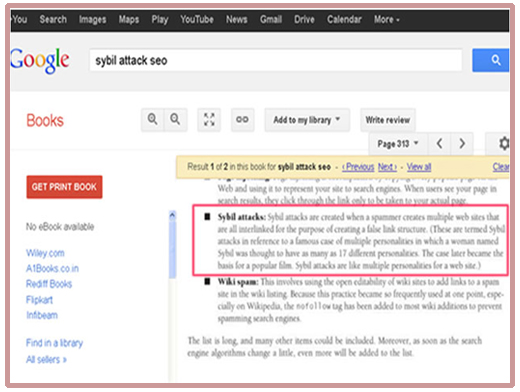The width and height of the screenshot is (520, 392).
Task: Open the Flipkart seller link
Action: pyautogui.click(x=39, y=300)
